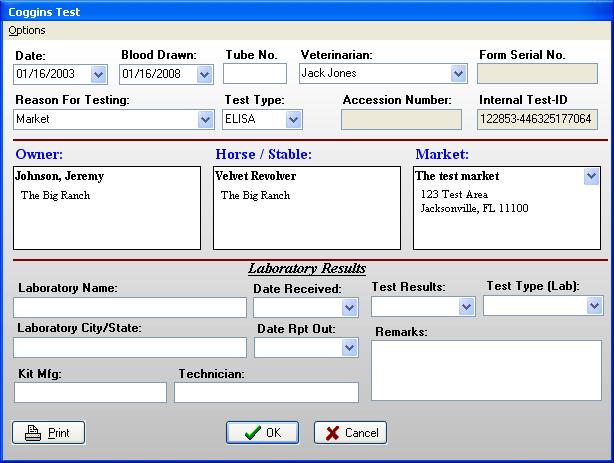Image resolution: width=614 pixels, height=463 pixels.
Task: Click the Print button with printer icon
Action: (x=48, y=433)
